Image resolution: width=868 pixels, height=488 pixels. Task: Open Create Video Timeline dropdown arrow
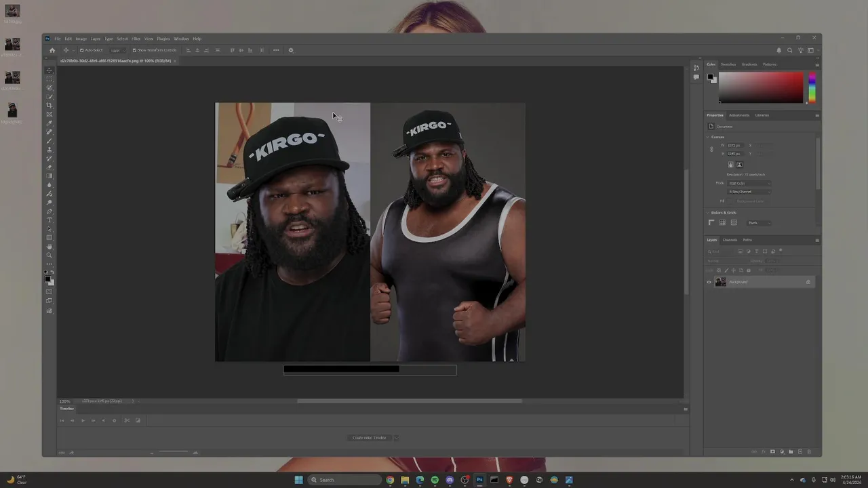point(395,438)
